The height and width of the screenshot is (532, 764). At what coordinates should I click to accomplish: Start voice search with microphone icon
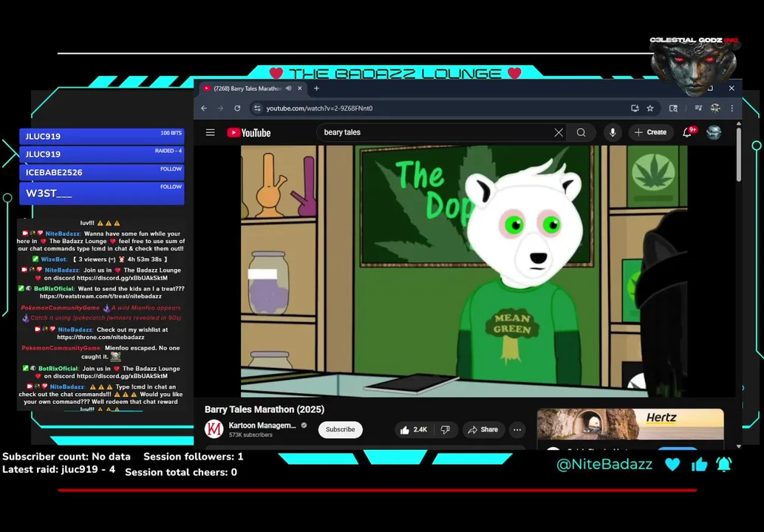point(613,132)
